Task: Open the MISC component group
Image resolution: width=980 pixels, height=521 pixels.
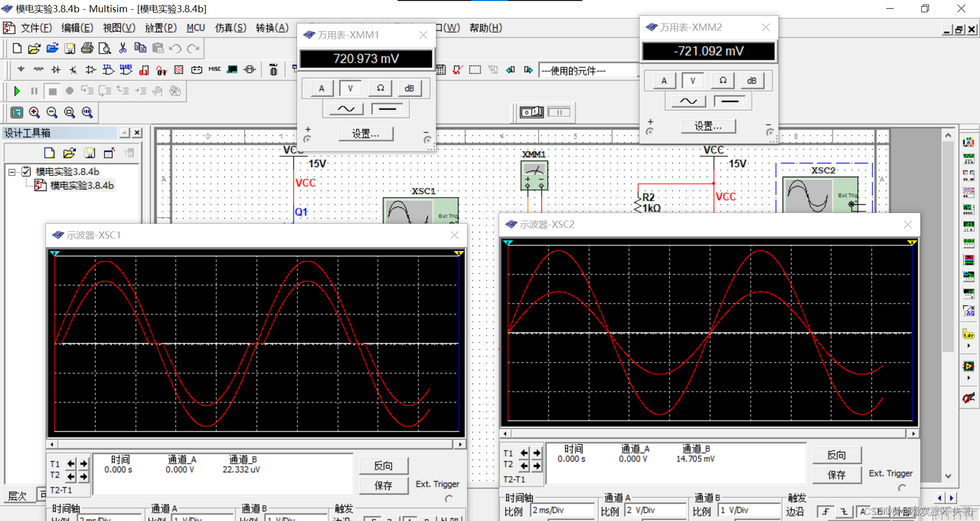Action: pos(214,69)
